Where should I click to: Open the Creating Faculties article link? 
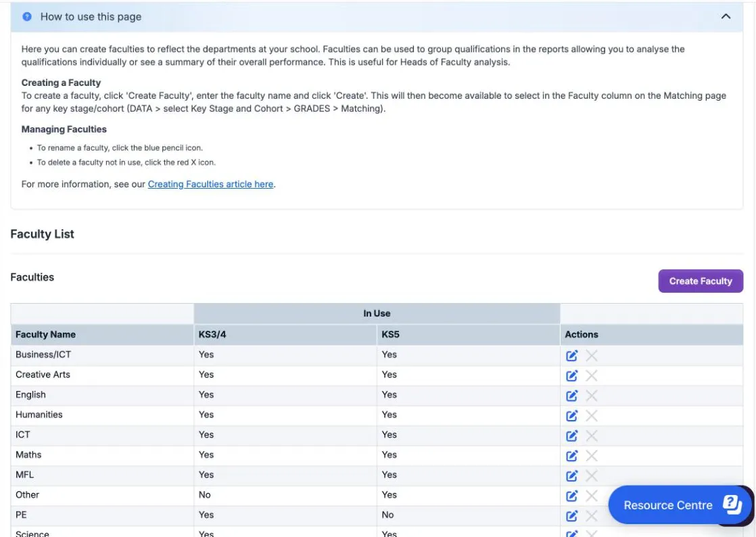[211, 184]
